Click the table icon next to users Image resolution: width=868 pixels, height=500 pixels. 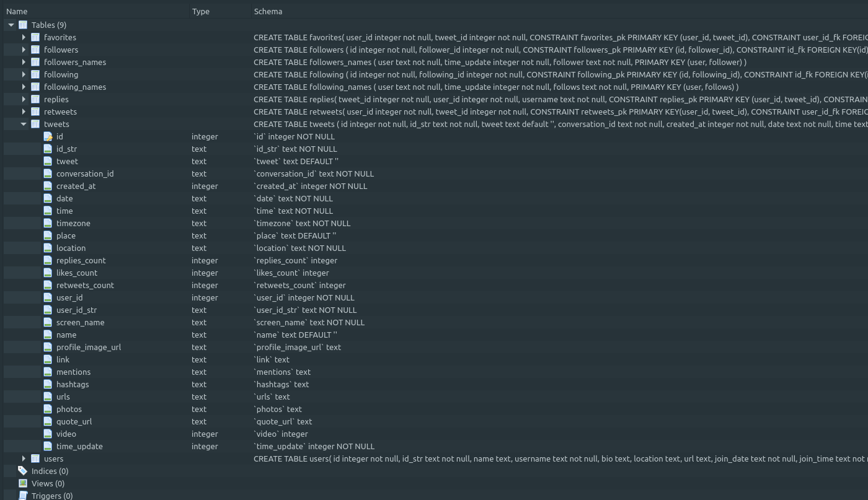click(x=35, y=458)
